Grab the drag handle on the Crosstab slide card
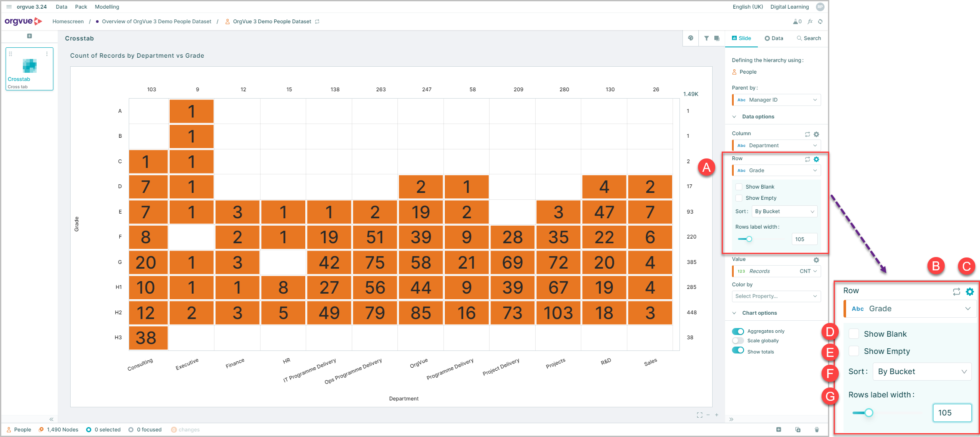Viewport: 980px width, 437px height. tap(10, 54)
